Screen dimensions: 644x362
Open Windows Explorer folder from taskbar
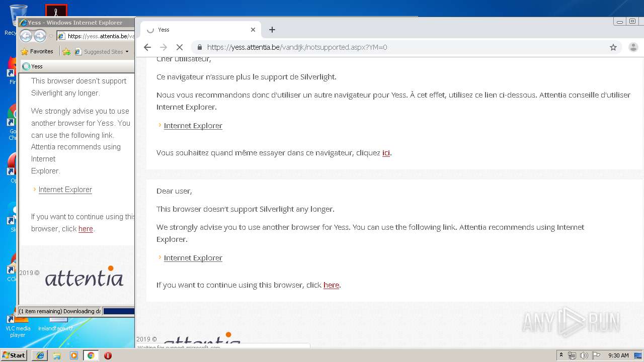57,355
